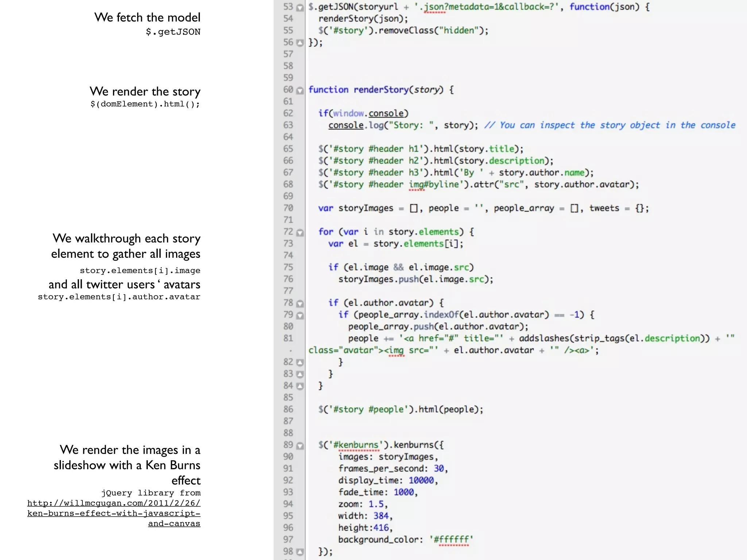The width and height of the screenshot is (747, 560).
Task: Click the '$.getJSON' caption text
Action: (173, 32)
